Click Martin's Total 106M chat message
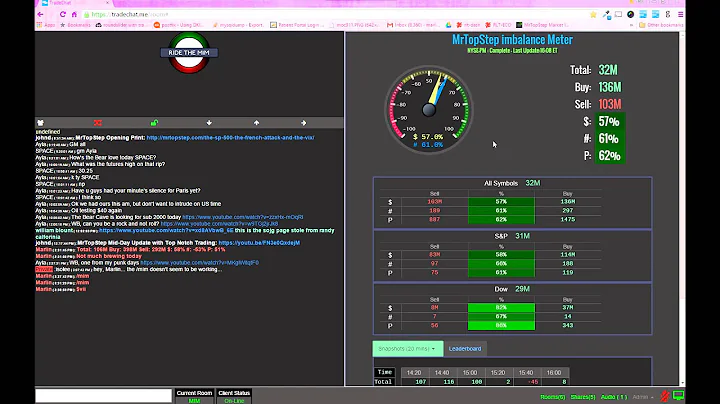 click(151, 249)
